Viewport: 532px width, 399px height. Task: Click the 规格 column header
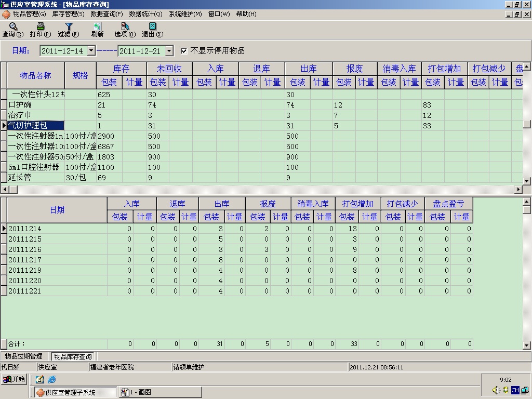pos(81,75)
